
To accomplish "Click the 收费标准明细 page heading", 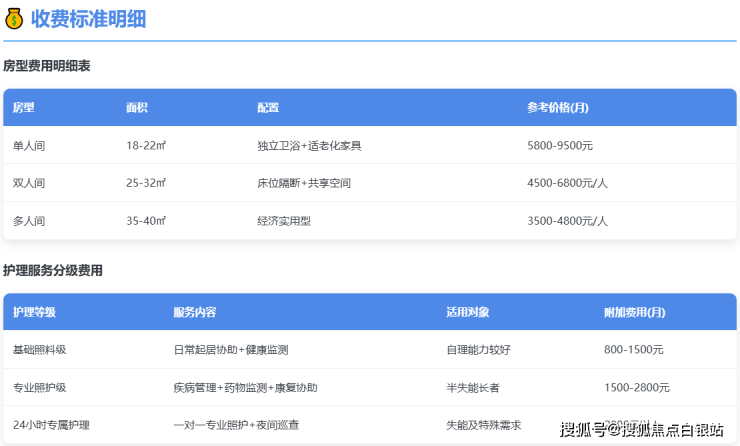I will pyautogui.click(x=88, y=18).
